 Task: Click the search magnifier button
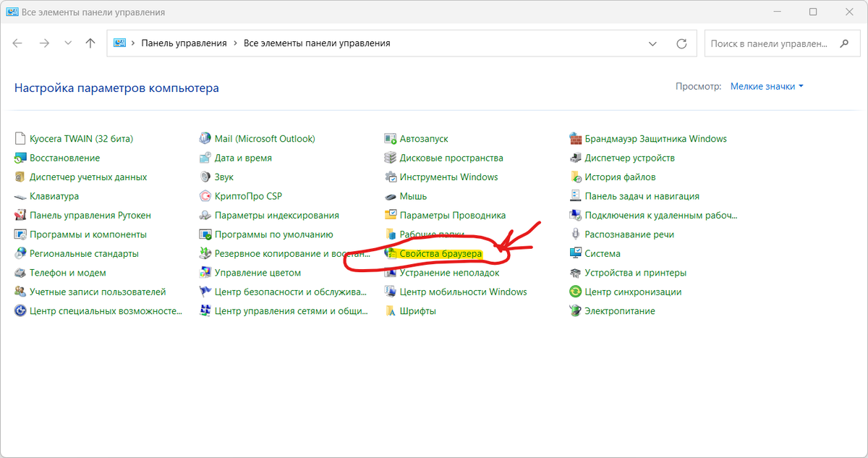[844, 43]
